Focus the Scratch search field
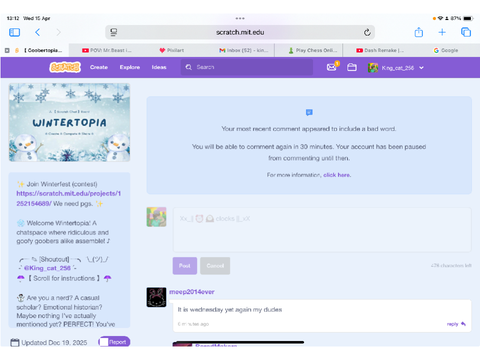Screen dimensions: 480x360 247,67
